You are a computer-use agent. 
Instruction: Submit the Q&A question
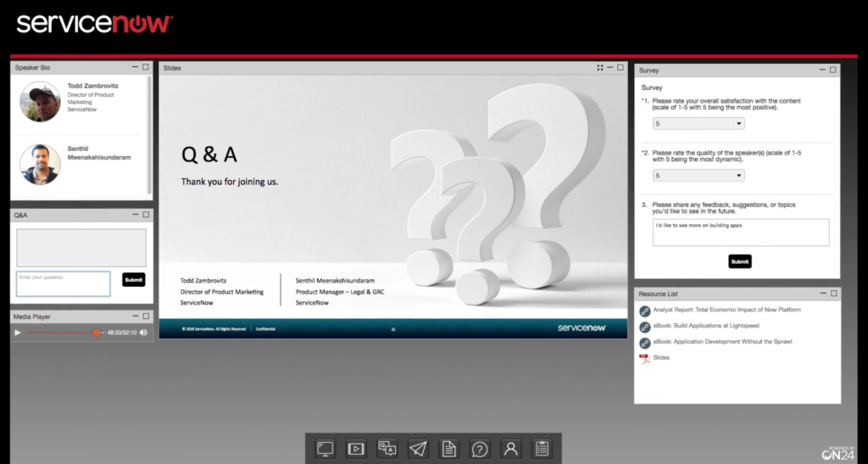[x=133, y=280]
